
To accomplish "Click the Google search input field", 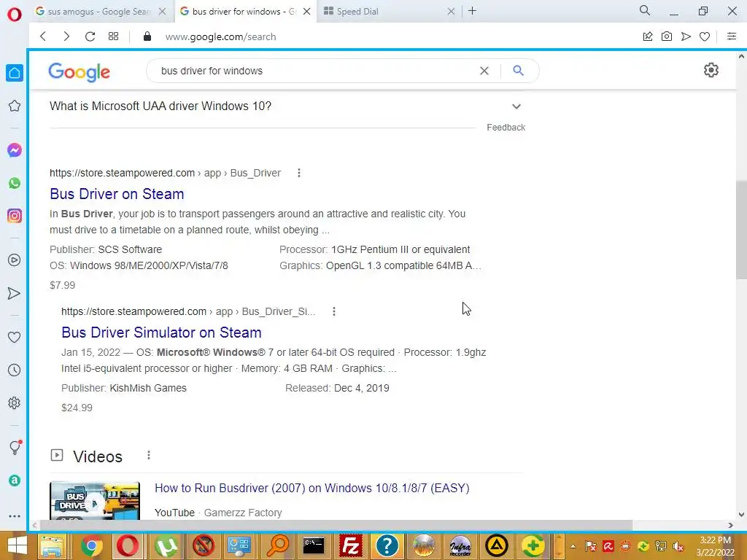I will pyautogui.click(x=317, y=71).
